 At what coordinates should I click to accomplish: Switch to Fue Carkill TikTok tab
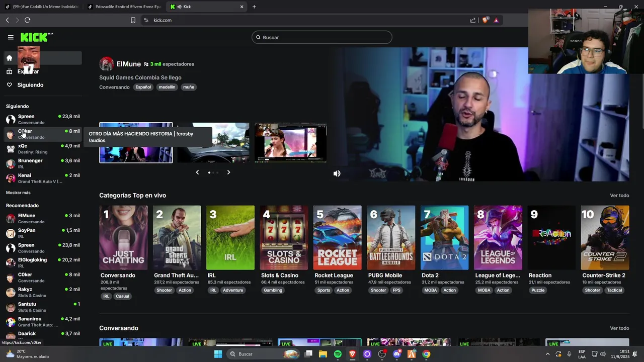click(41, 7)
